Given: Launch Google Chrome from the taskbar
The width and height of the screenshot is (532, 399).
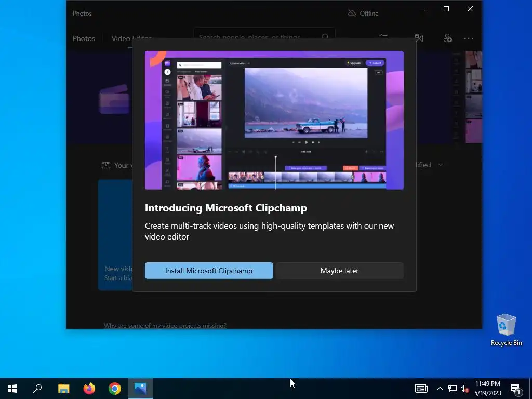Looking at the screenshot, I should [115, 389].
